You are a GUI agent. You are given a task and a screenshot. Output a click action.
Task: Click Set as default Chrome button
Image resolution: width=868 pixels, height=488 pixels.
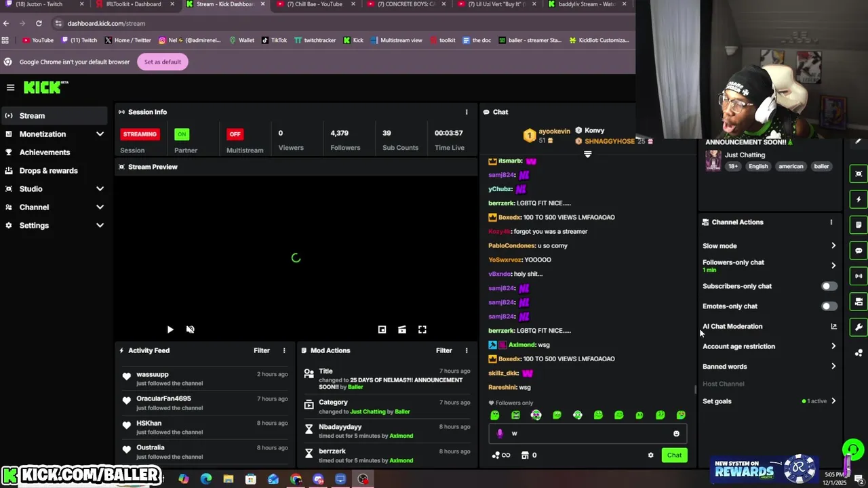(163, 62)
